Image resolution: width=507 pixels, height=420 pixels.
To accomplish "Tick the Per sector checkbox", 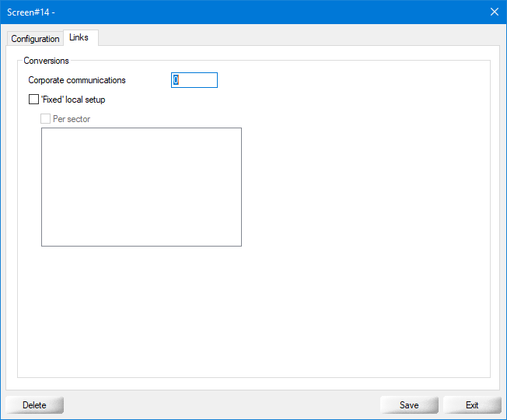I will pos(46,119).
